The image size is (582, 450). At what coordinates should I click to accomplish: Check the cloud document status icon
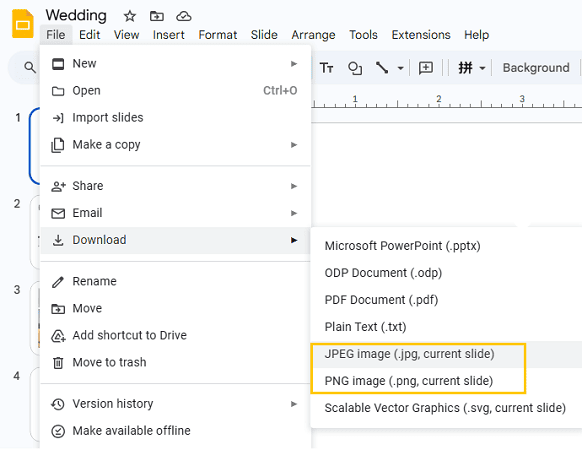pos(184,16)
